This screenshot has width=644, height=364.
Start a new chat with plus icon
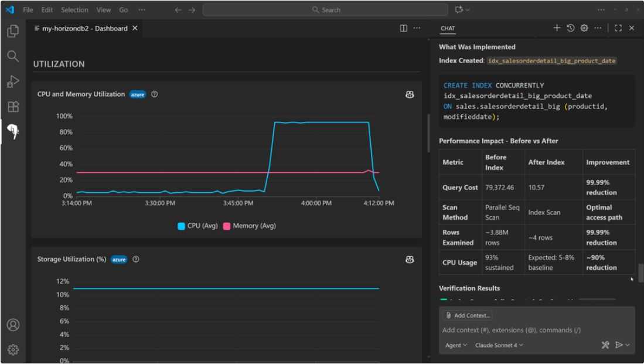coord(557,28)
